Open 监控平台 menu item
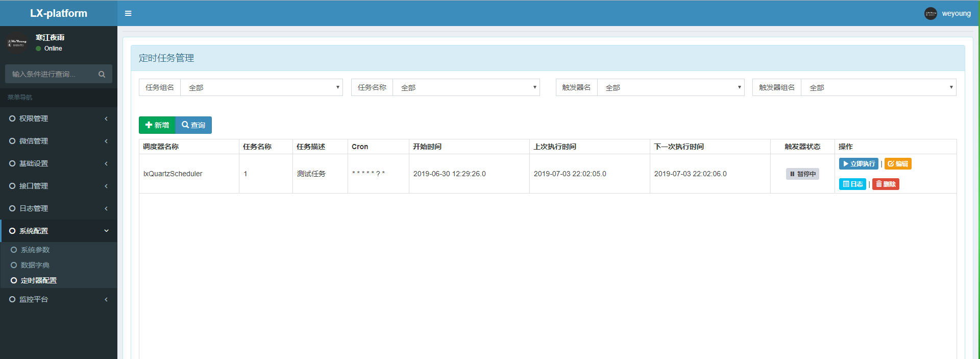Screen dimensions: 980x359 tap(59, 299)
